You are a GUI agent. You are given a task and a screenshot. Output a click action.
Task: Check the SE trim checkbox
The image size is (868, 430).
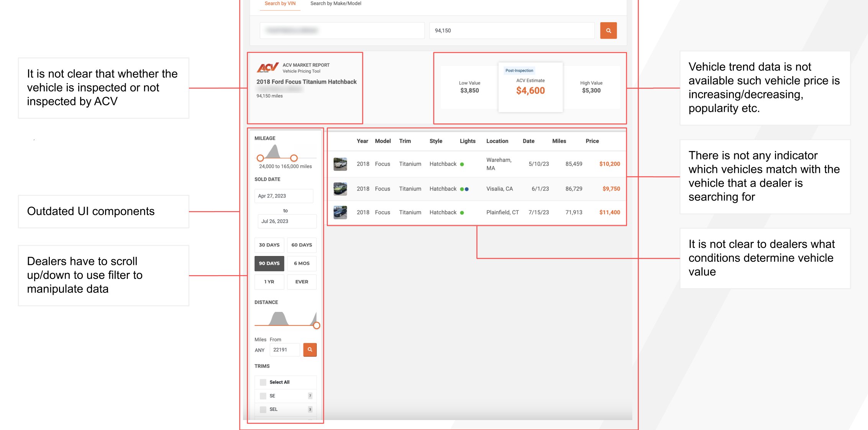pos(263,396)
